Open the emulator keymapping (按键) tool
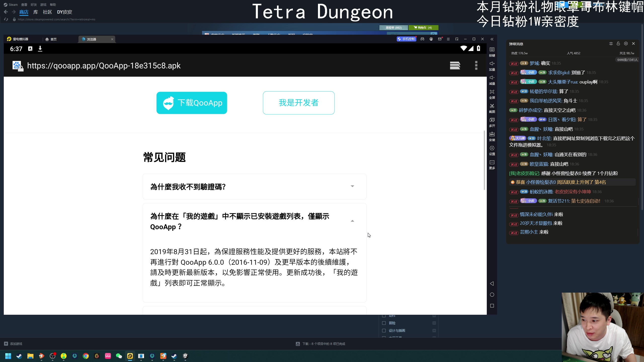Image resolution: width=644 pixels, height=362 pixels. tap(492, 52)
